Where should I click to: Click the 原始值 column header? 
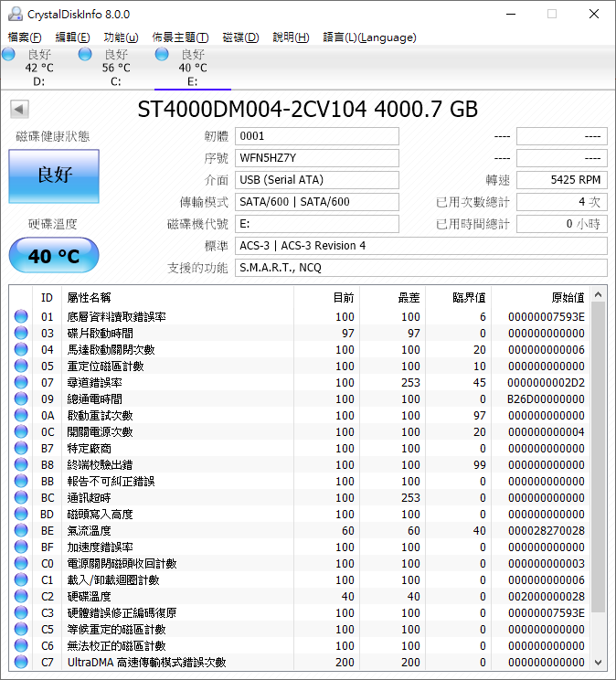pos(540,298)
